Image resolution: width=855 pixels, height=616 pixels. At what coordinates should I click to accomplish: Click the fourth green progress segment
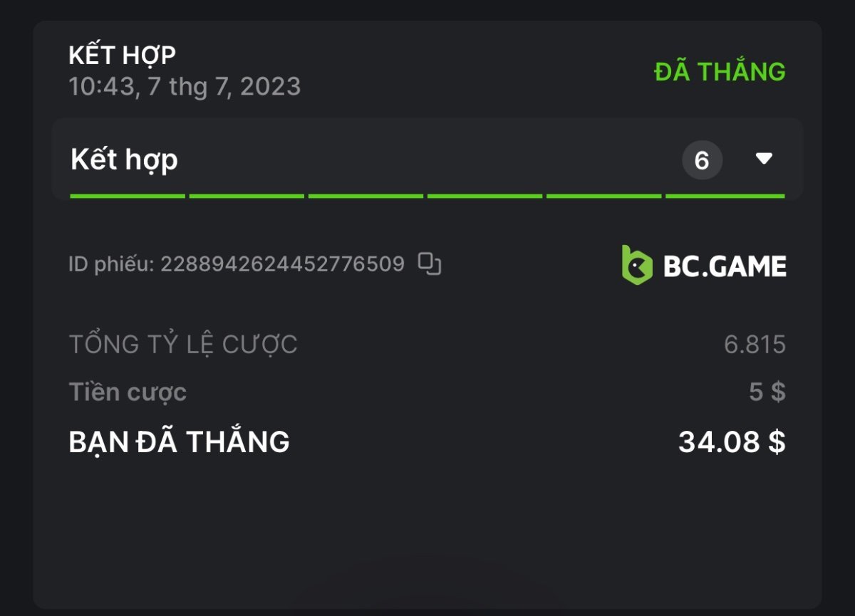(484, 196)
